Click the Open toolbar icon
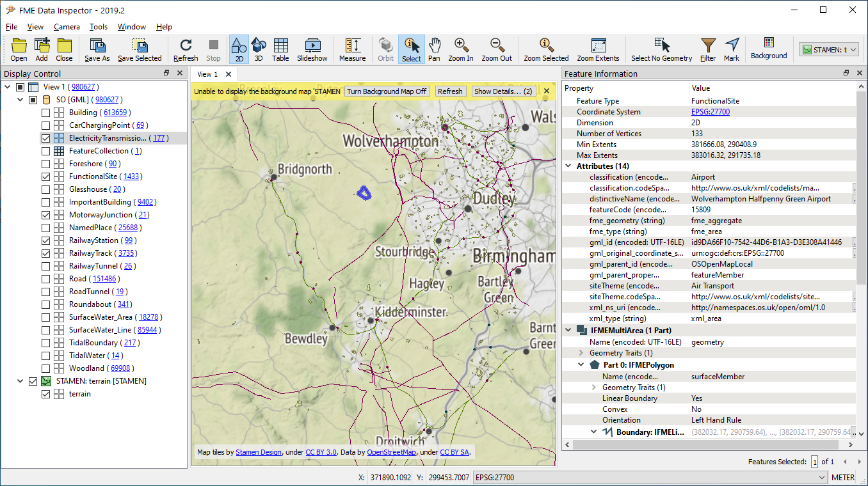 click(19, 50)
